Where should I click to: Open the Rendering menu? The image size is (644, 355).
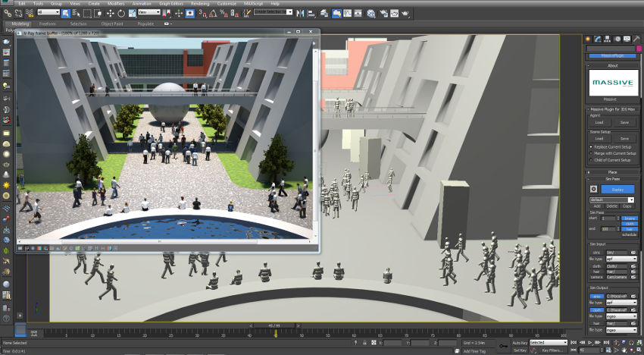pos(200,4)
